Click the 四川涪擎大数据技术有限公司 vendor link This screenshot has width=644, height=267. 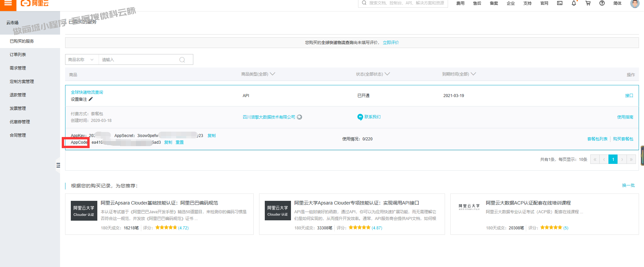click(269, 117)
